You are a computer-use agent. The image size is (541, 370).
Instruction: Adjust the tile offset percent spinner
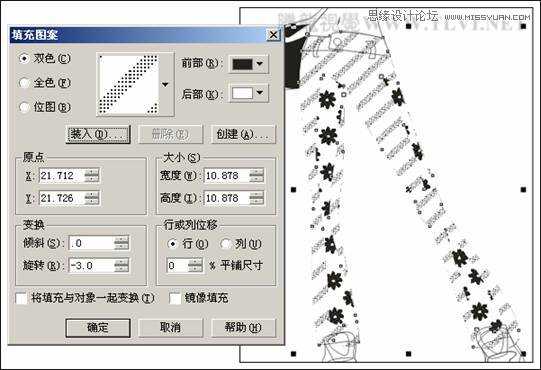(196, 266)
